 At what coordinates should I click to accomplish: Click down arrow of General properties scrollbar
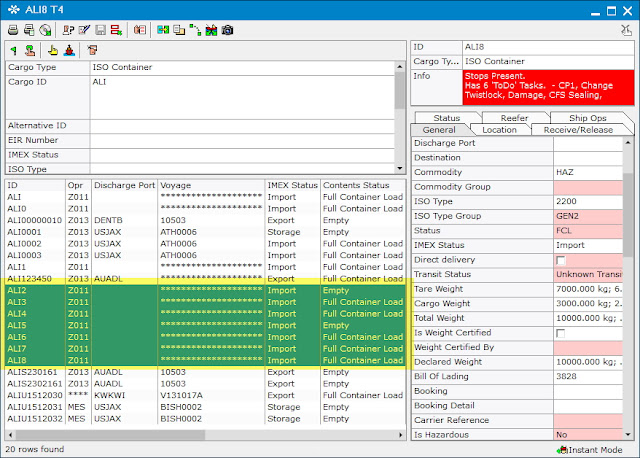628,435
